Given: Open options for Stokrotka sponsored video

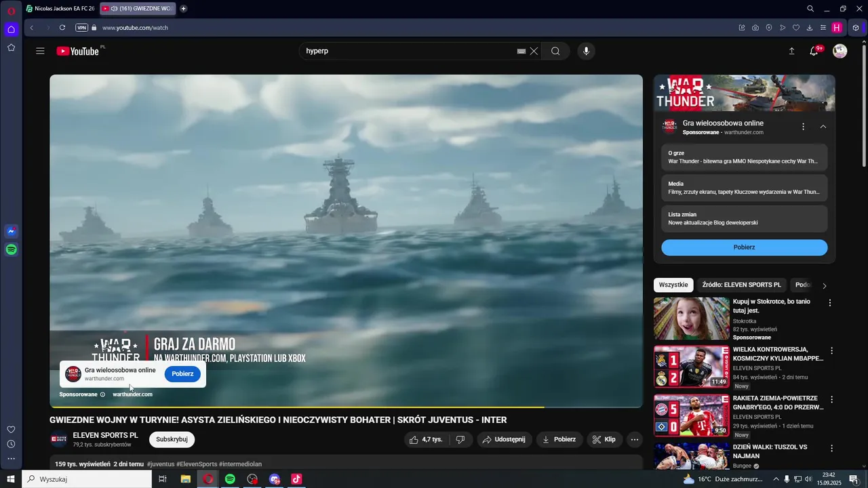Looking at the screenshot, I should (x=829, y=303).
